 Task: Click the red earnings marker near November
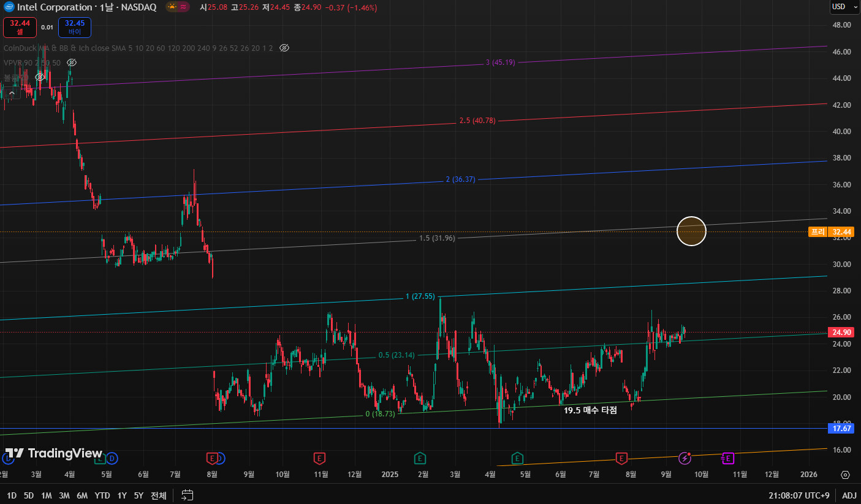pos(319,458)
